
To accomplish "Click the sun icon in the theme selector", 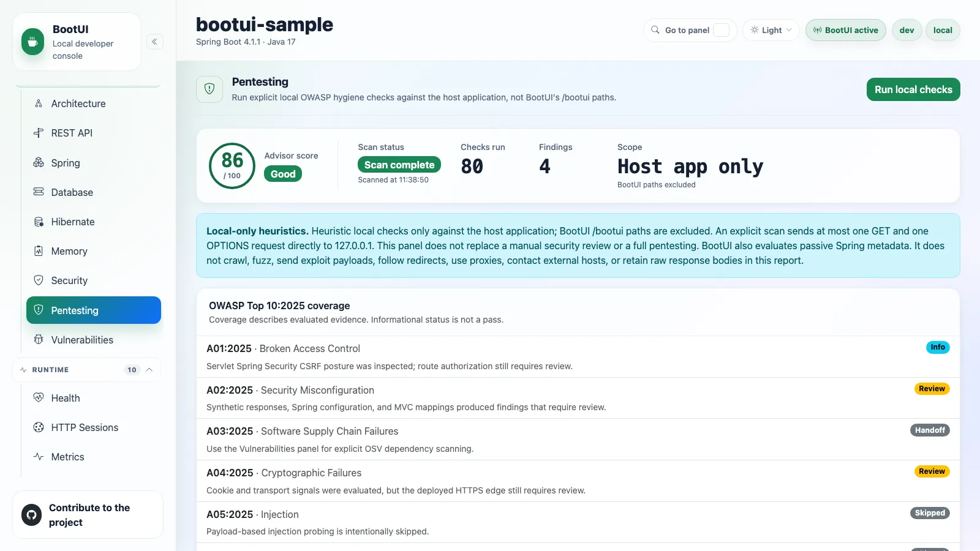I will click(755, 29).
